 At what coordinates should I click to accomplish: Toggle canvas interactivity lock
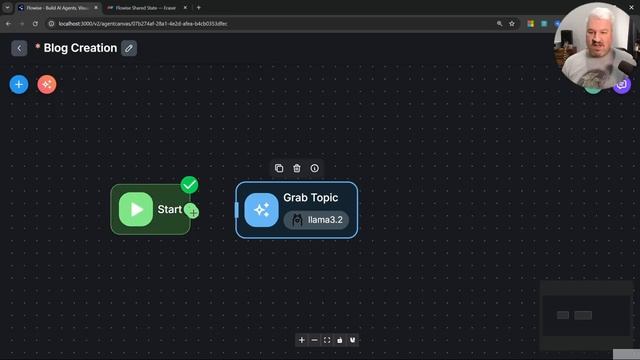click(x=340, y=340)
